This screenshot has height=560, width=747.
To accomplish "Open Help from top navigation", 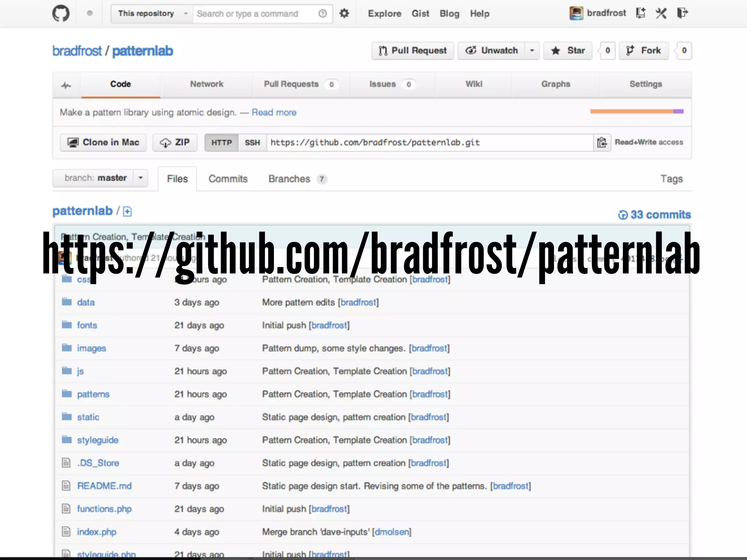I will [480, 14].
